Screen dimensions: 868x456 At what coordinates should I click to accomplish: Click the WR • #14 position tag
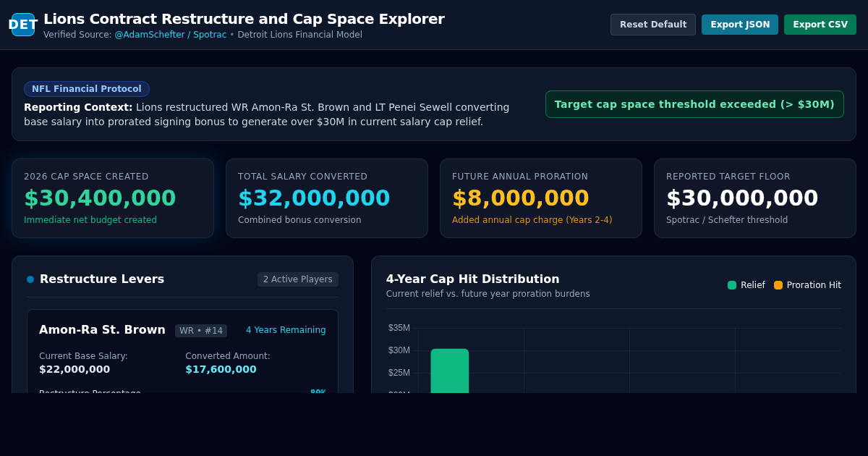(201, 331)
